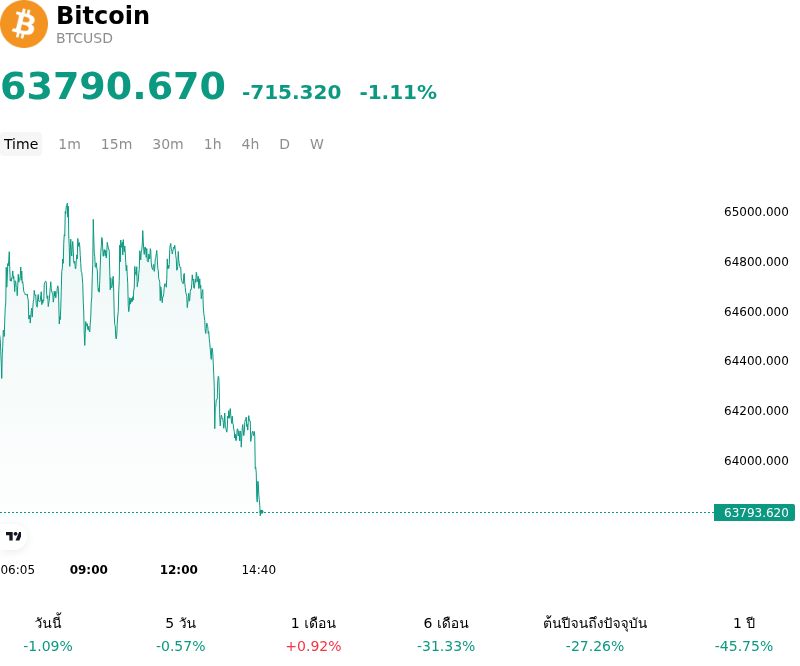Show the 5 วัน performance range
Viewport: 800px width, 666px height.
181,634
